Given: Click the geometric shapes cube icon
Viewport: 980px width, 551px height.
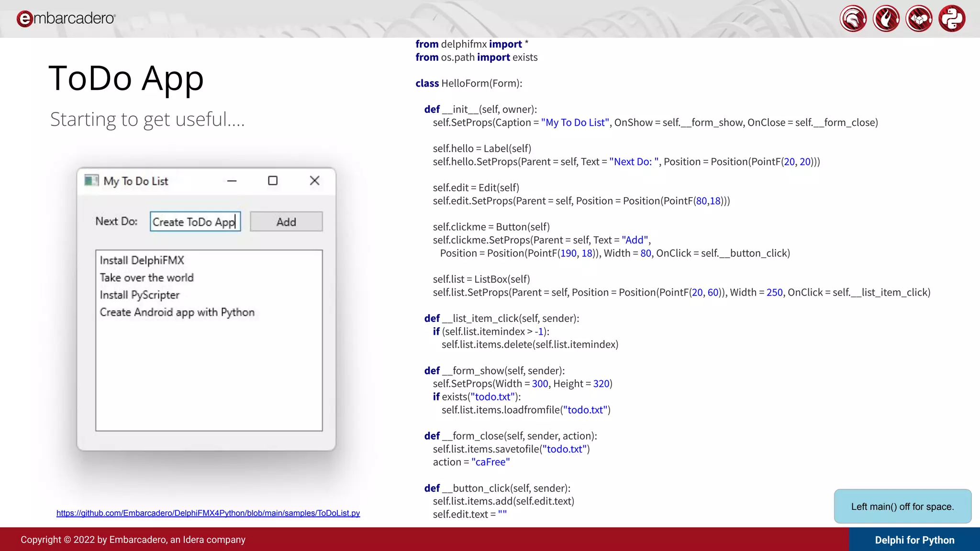Looking at the screenshot, I should pyautogui.click(x=919, y=19).
